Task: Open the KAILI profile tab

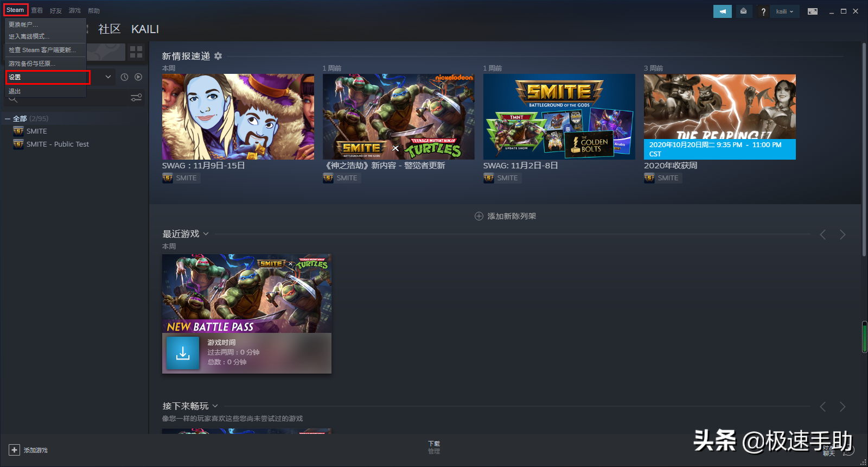Action: [x=145, y=29]
